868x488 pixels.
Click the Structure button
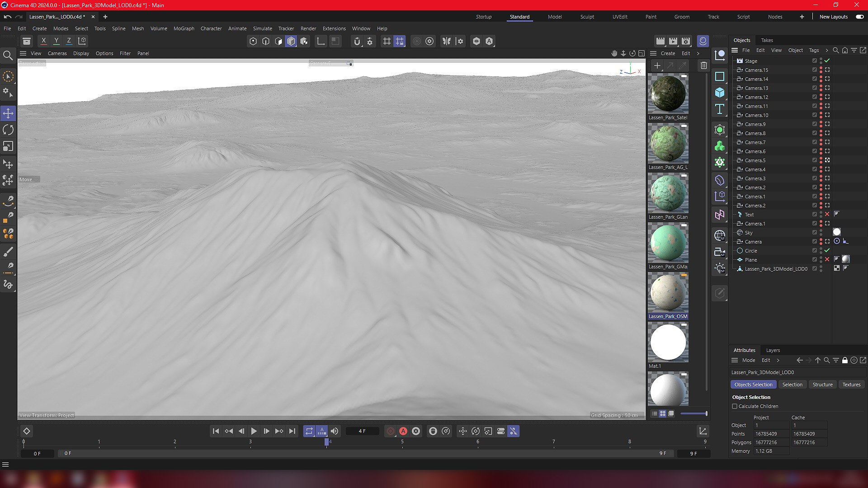click(x=822, y=385)
